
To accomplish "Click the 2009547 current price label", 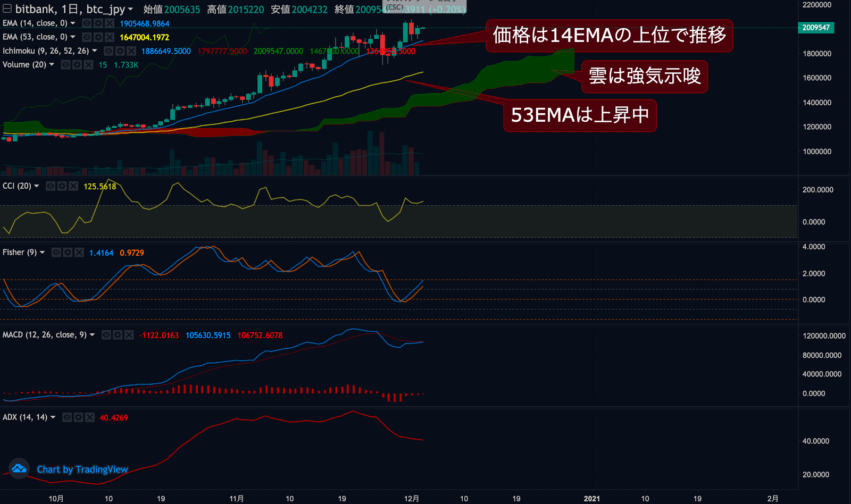I will [816, 28].
